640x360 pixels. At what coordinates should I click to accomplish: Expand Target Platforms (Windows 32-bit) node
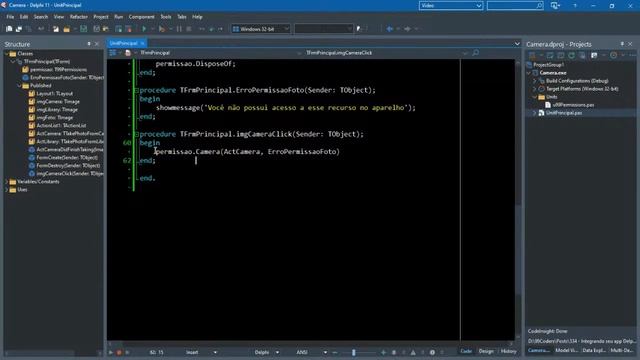tap(535, 89)
